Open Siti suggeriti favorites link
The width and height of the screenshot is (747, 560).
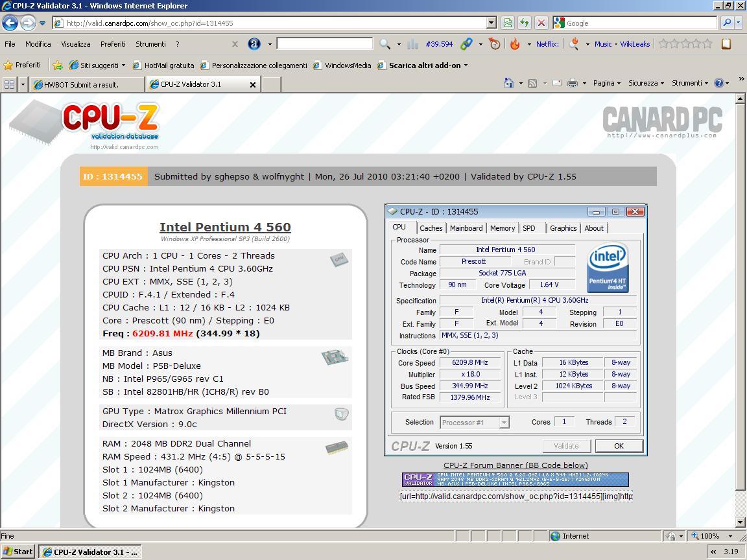(97, 65)
